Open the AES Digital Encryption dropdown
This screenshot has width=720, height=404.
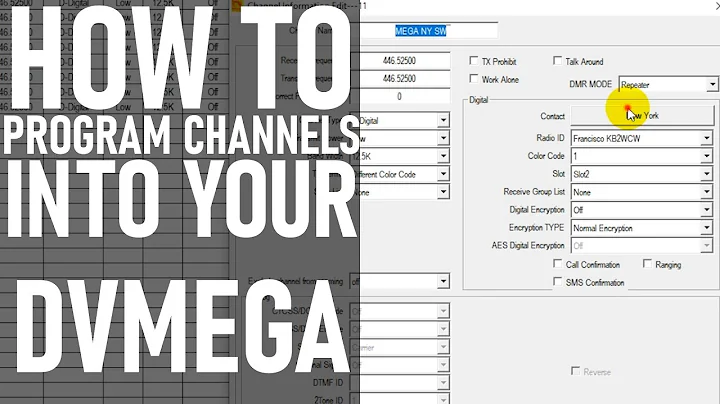tap(641, 246)
